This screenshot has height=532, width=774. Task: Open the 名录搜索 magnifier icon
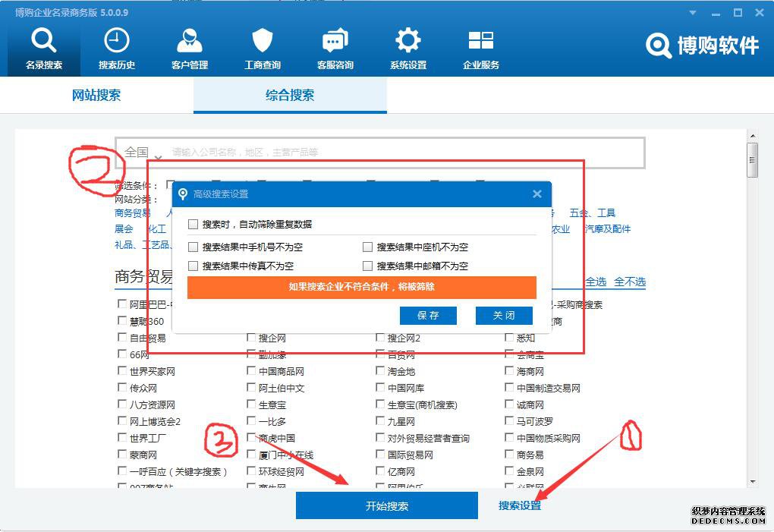43,40
